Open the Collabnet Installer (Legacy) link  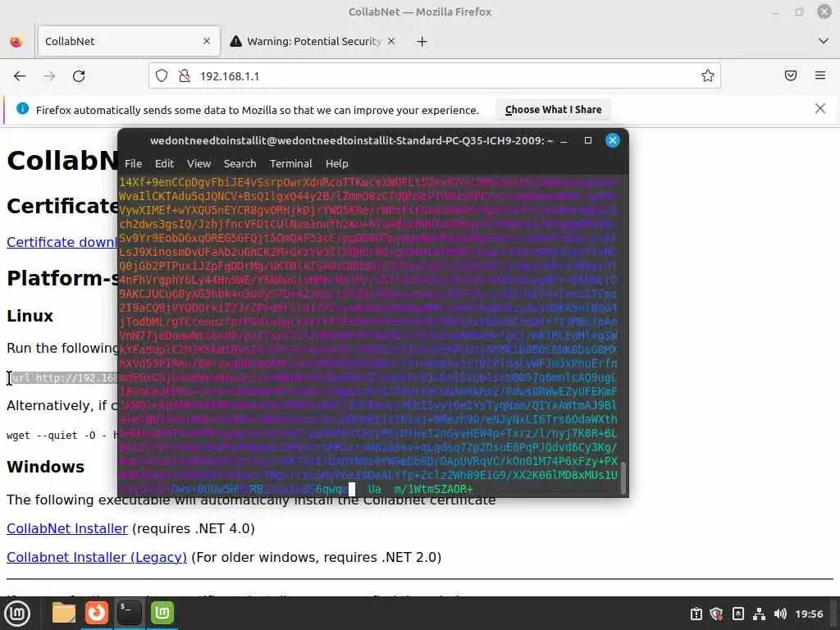coord(97,558)
